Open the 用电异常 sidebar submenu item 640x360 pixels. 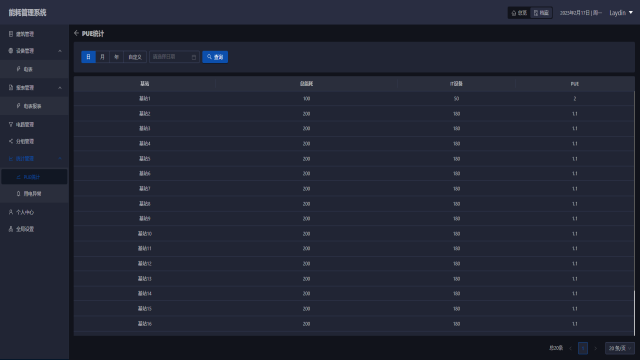[x=34, y=193]
